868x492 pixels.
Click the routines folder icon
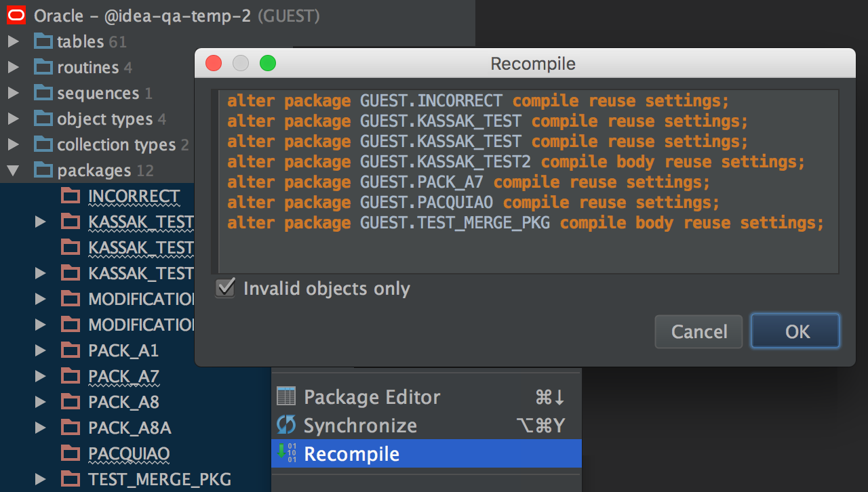click(43, 67)
